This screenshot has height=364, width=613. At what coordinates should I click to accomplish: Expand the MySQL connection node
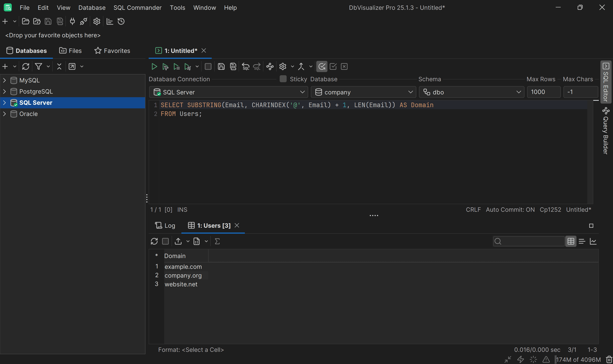(x=4, y=80)
